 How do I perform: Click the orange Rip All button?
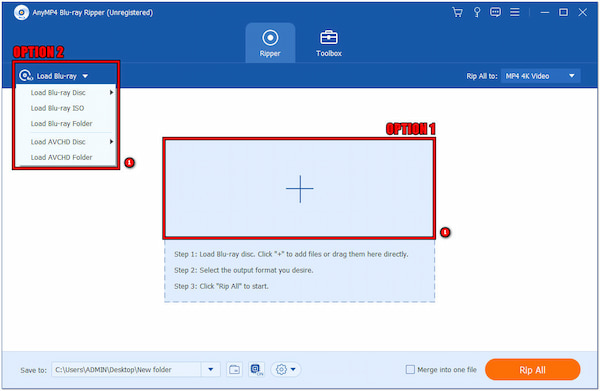(x=532, y=370)
